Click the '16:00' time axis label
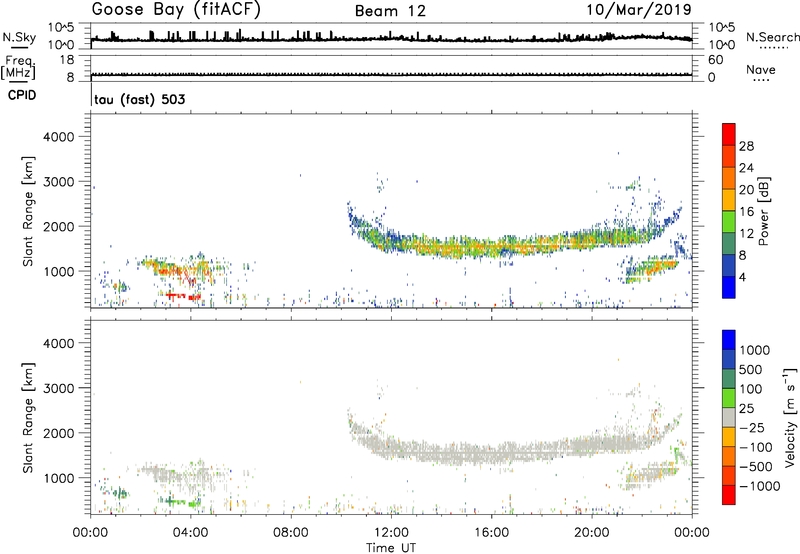The image size is (800, 554). click(491, 533)
